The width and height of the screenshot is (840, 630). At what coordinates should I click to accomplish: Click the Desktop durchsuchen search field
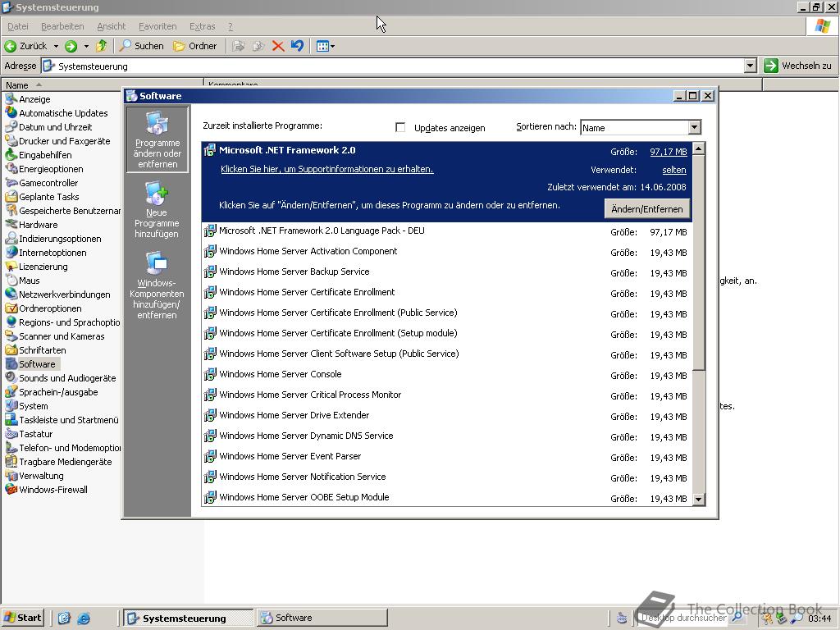[684, 618]
